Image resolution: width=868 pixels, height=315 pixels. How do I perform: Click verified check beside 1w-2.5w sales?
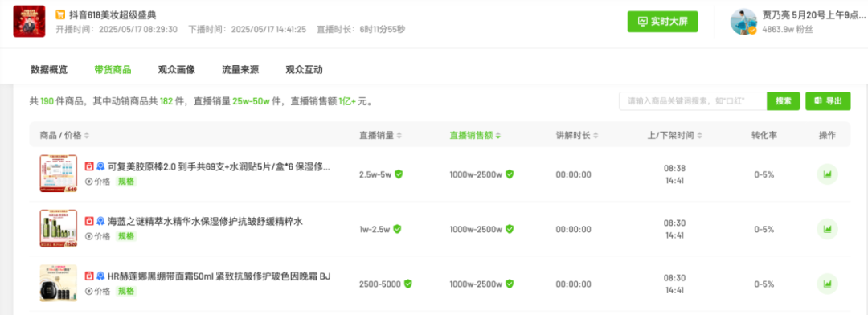pyautogui.click(x=397, y=229)
